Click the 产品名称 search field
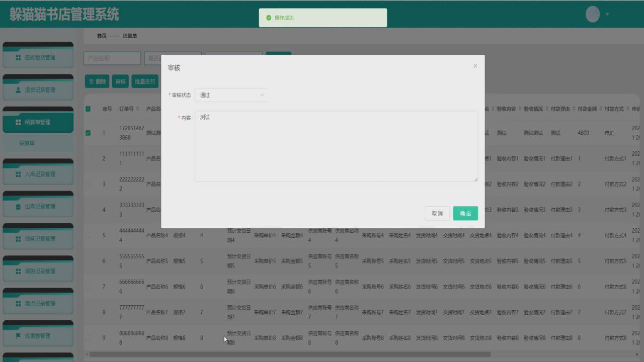Viewport: 644px width, 362px height. 112,58
